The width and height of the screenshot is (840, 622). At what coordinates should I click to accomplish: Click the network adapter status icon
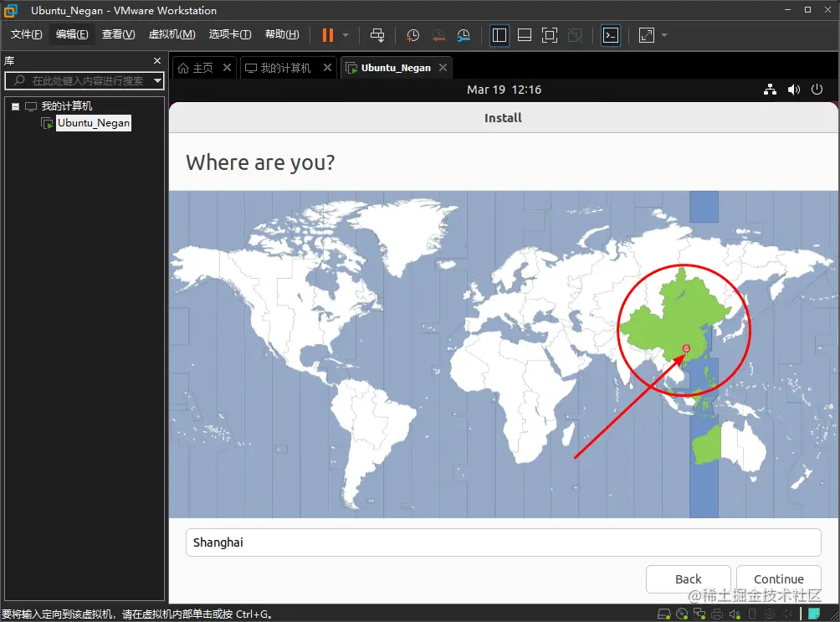[x=699, y=614]
